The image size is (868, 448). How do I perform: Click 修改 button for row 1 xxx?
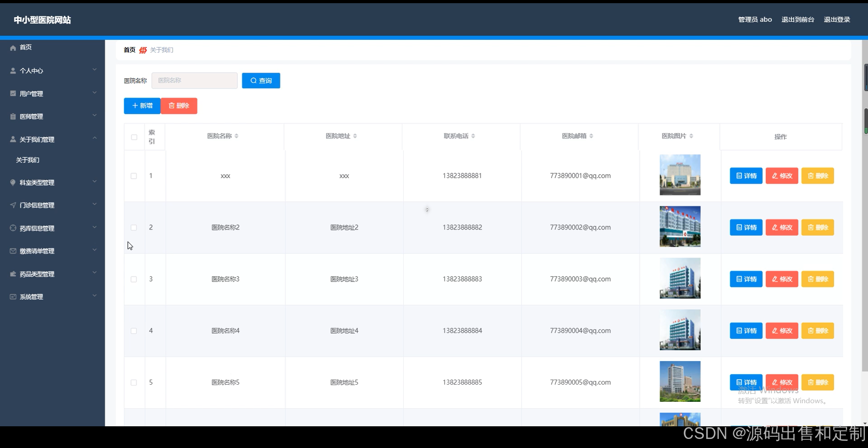coord(782,176)
